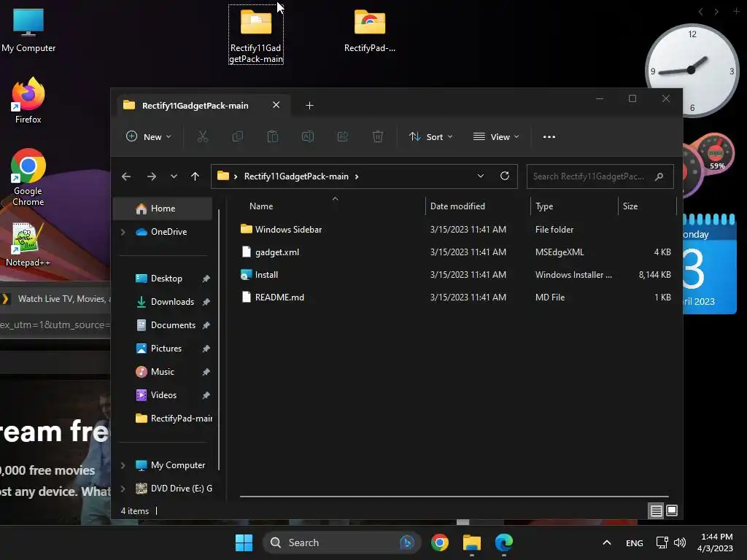Image resolution: width=747 pixels, height=560 pixels.
Task: Click the Rename icon in toolbar
Action: 308,136
